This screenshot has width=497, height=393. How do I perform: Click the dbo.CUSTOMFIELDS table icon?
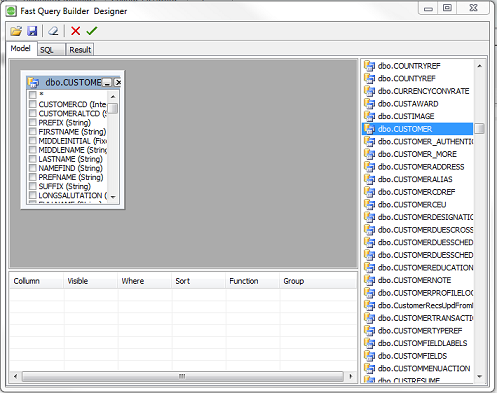pyautogui.click(x=369, y=356)
